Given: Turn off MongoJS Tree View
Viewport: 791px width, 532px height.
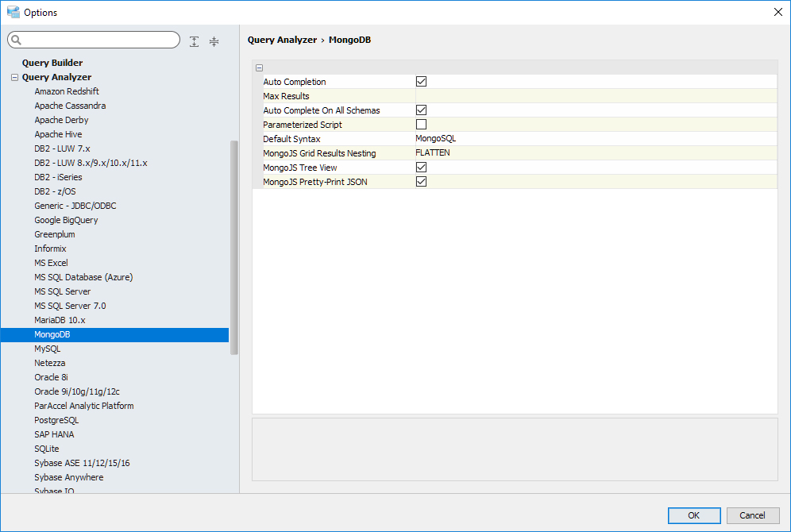Looking at the screenshot, I should [422, 168].
